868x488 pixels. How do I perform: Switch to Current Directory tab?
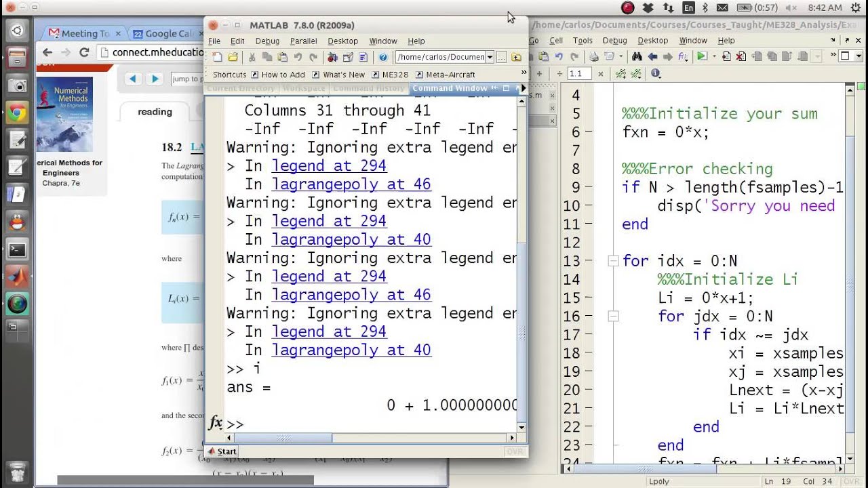point(241,89)
